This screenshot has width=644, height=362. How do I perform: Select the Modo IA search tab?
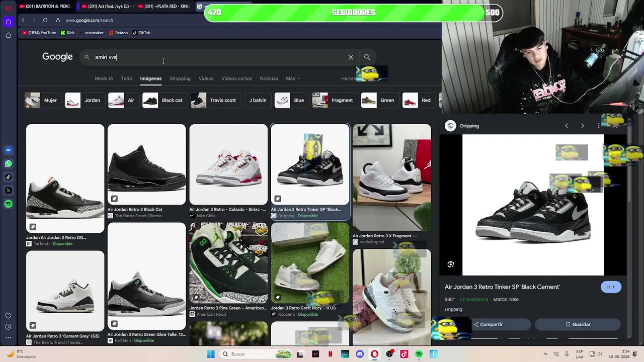[x=104, y=78]
